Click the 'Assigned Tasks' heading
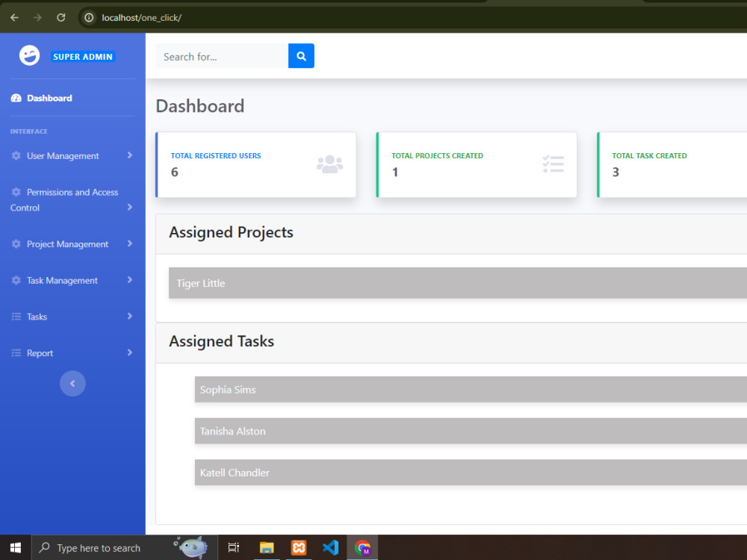 pyautogui.click(x=222, y=341)
